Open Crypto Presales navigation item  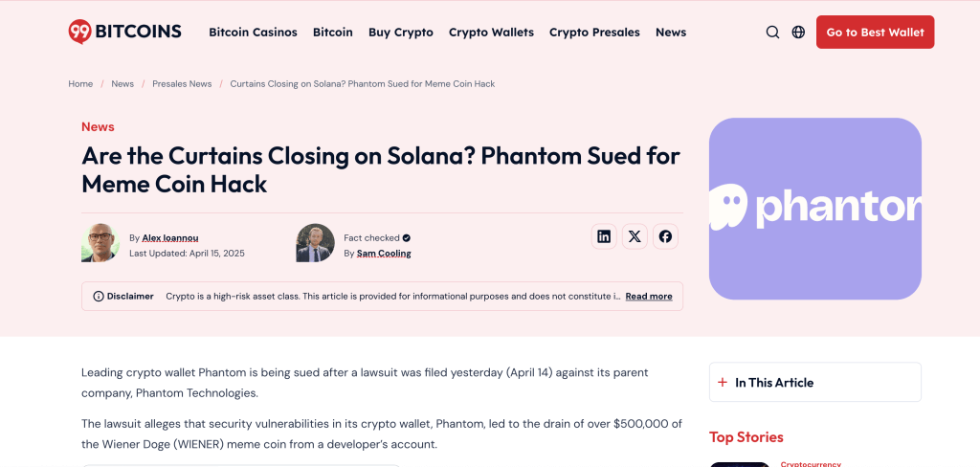[x=594, y=33]
